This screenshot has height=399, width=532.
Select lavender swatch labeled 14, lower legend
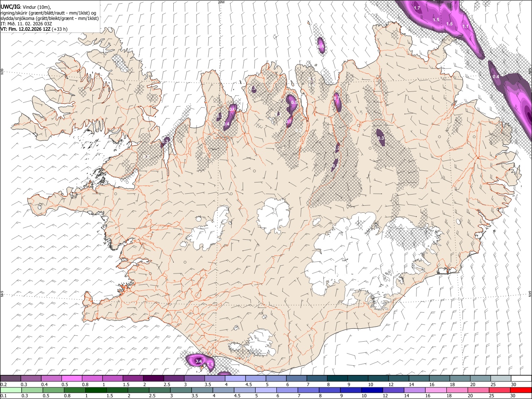(x=414, y=390)
